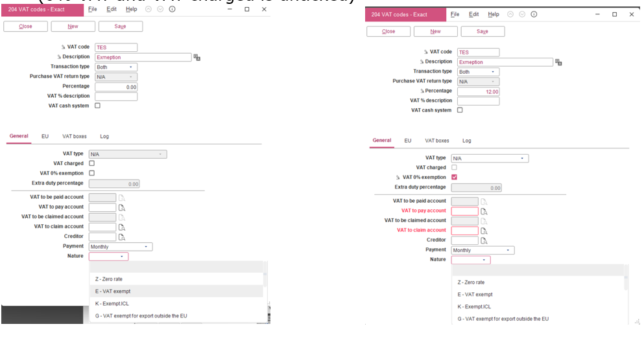Browse VAT to claim account in right window
This screenshot has height=344, width=644.
coord(484,231)
